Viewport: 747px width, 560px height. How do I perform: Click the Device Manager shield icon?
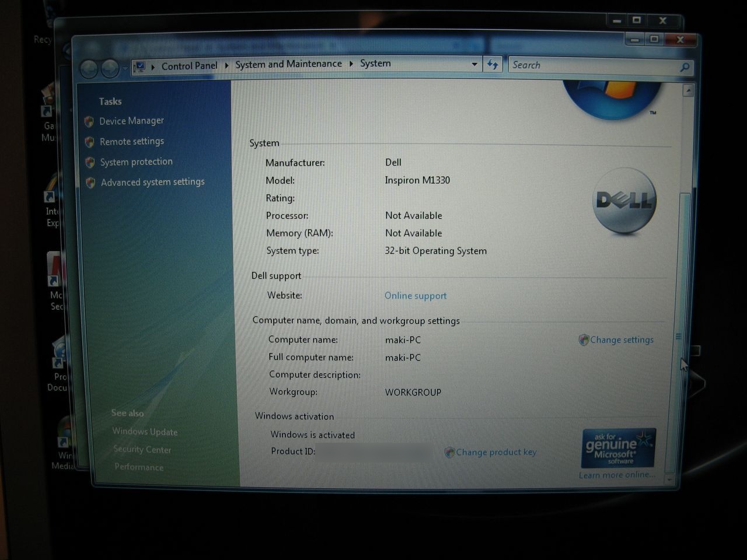pos(89,121)
